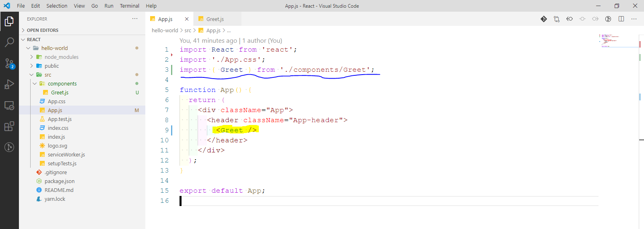Open the View menu
Image resolution: width=644 pixels, height=229 pixels.
79,6
